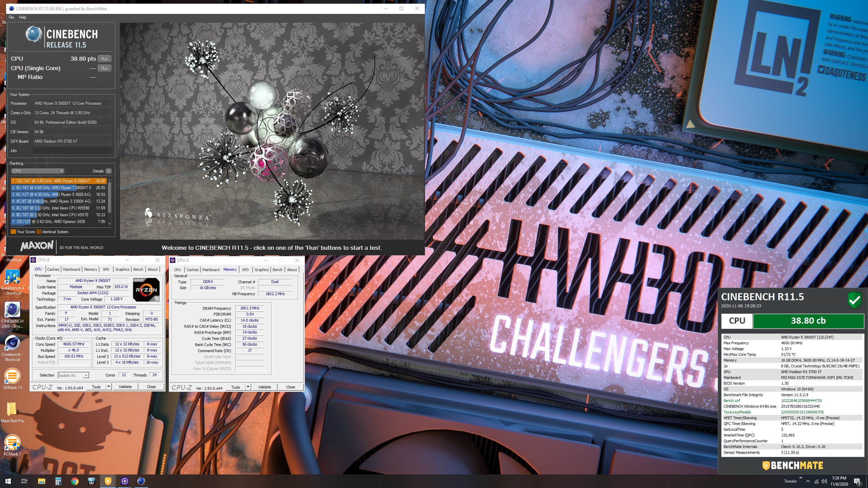The width and height of the screenshot is (868, 488).
Task: Open the MemTest Pro desktop folder icon
Action: 12,412
